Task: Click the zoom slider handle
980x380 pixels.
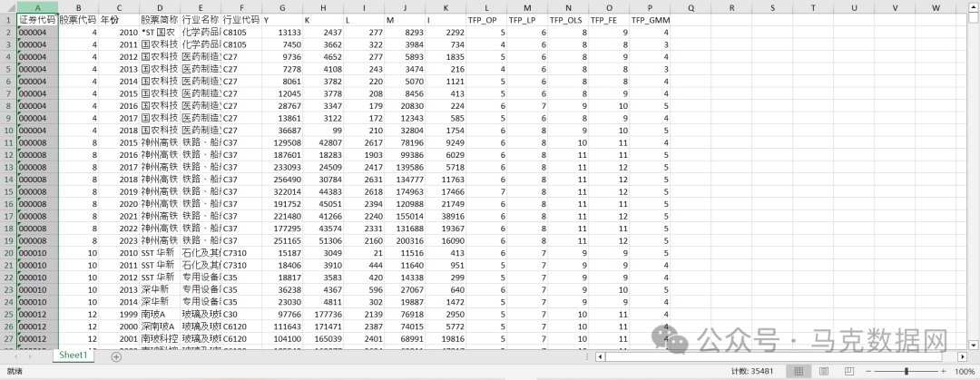Action: [906, 371]
